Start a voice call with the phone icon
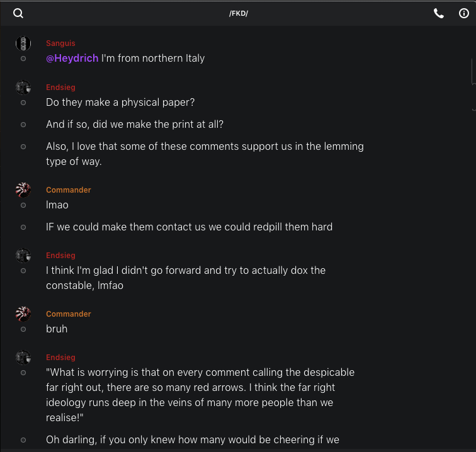476x452 pixels. pos(439,13)
